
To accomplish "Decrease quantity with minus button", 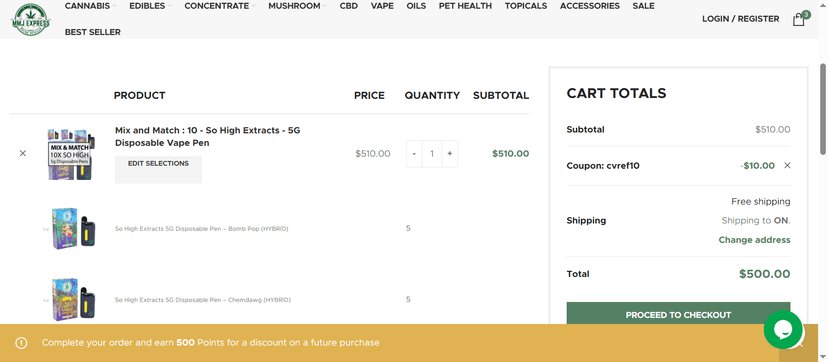I will coord(414,154).
